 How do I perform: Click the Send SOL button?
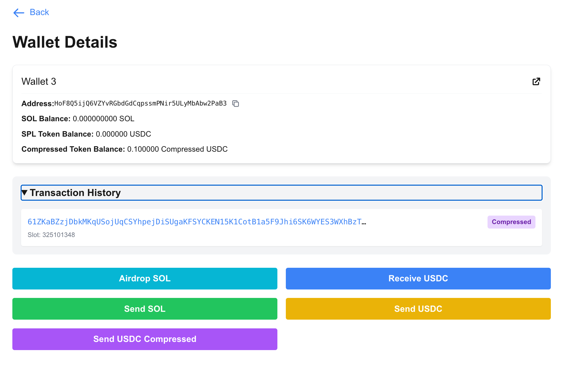(145, 309)
